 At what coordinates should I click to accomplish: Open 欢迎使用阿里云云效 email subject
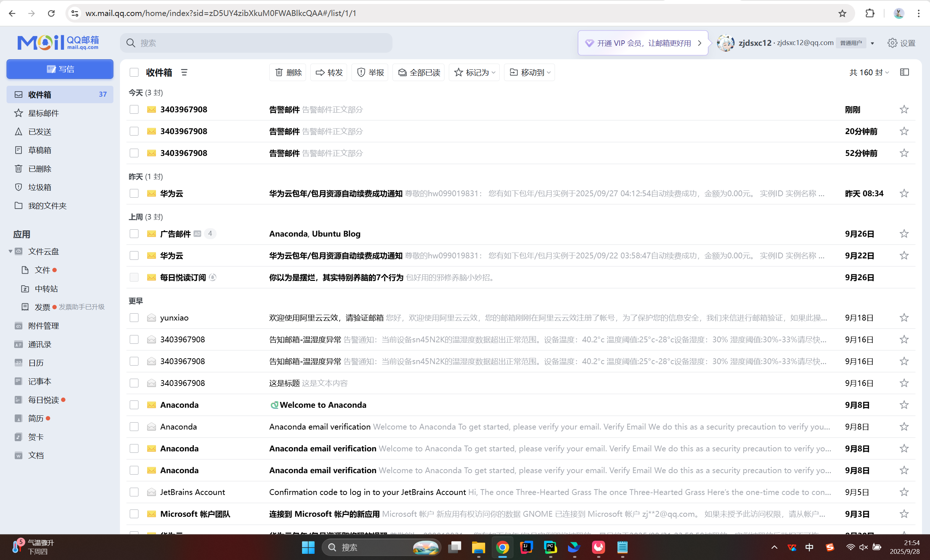(326, 318)
